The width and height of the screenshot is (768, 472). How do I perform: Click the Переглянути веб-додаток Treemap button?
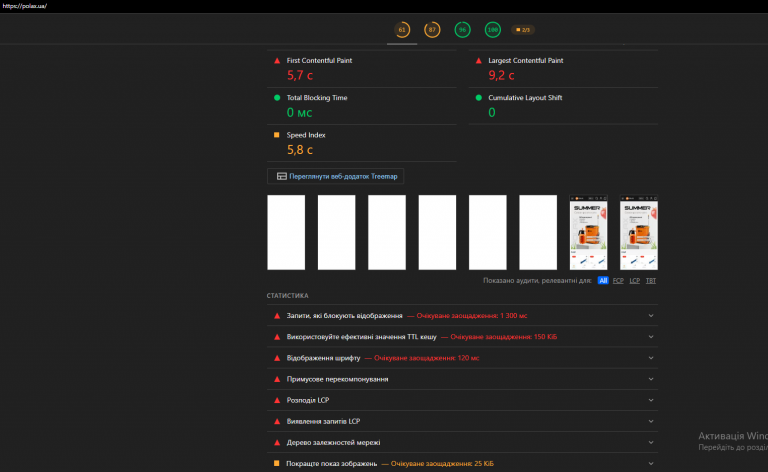pos(336,176)
